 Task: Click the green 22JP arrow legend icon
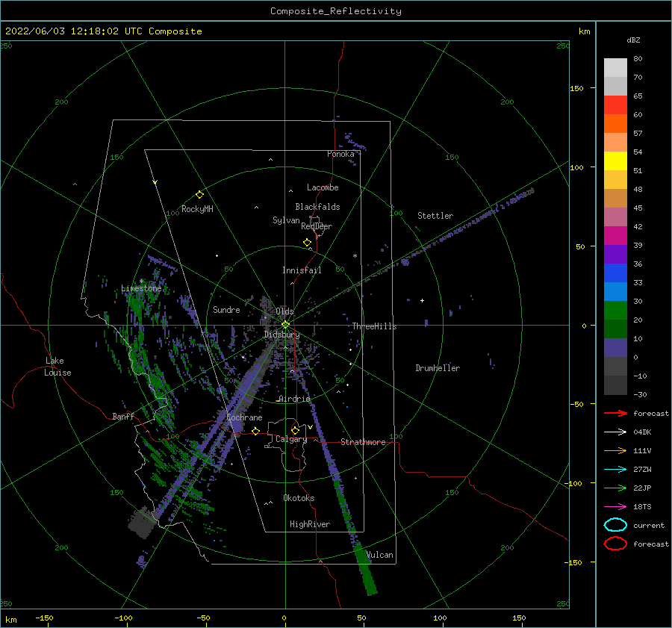[615, 488]
